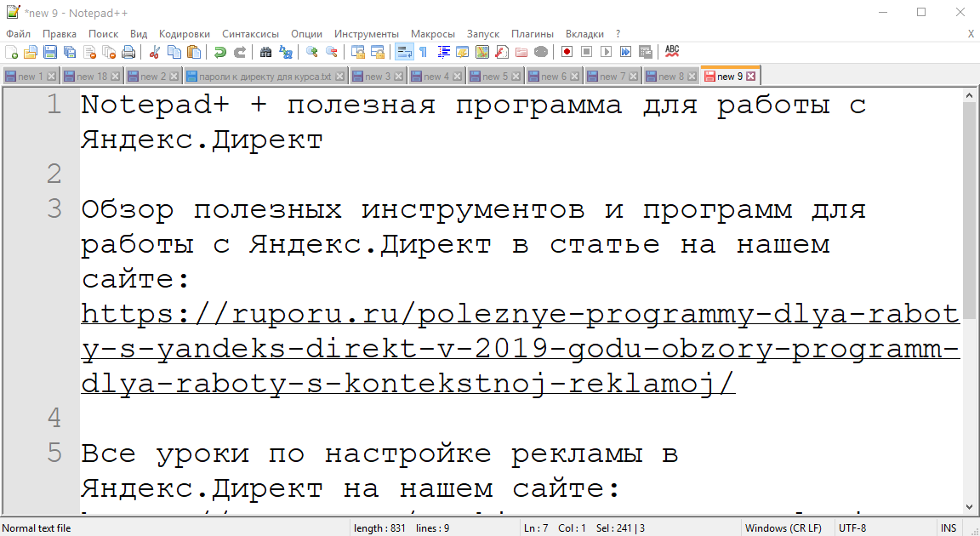Click the Paste clipboard icon
The image size is (980, 536).
click(x=194, y=52)
